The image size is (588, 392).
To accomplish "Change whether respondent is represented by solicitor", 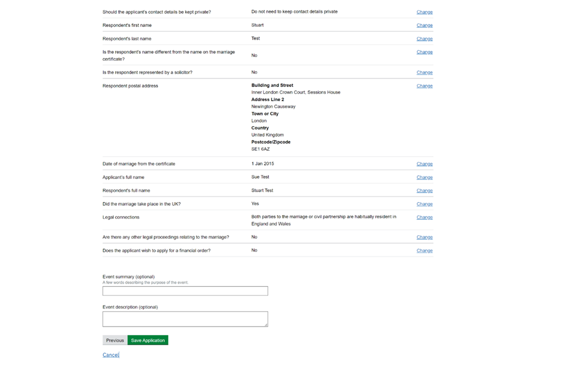I will (x=424, y=73).
